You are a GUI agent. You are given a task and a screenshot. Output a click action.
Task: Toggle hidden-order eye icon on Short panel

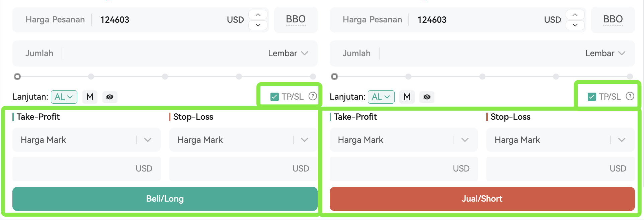click(x=427, y=97)
